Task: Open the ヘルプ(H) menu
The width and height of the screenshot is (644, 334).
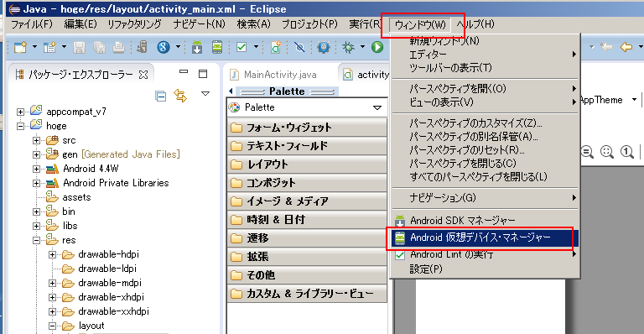Action: 475,24
